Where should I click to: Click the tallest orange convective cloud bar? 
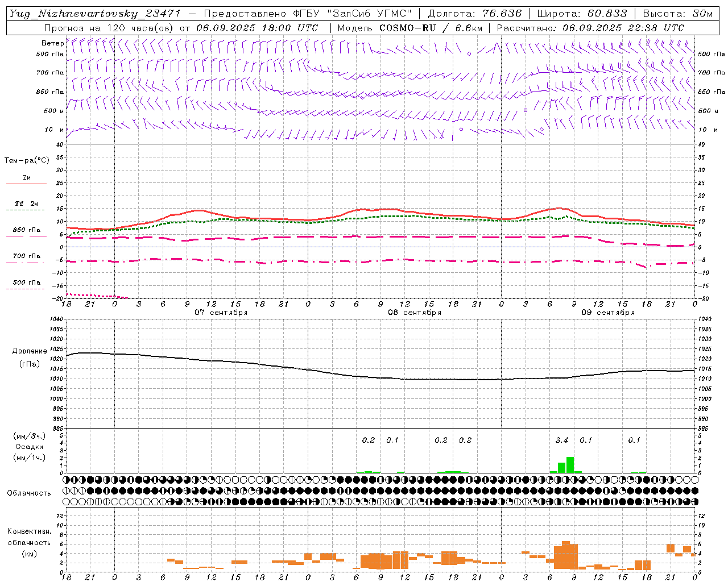[x=566, y=555]
